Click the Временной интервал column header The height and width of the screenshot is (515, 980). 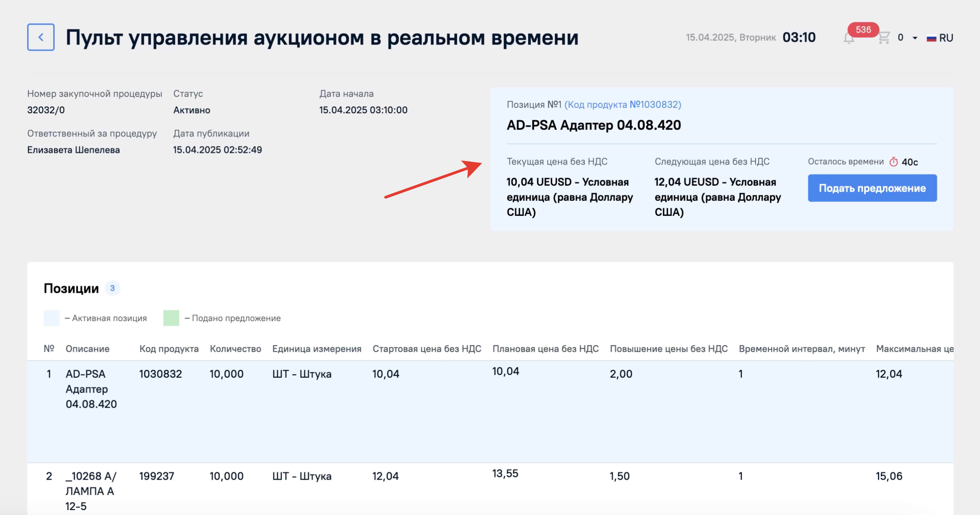tap(802, 349)
